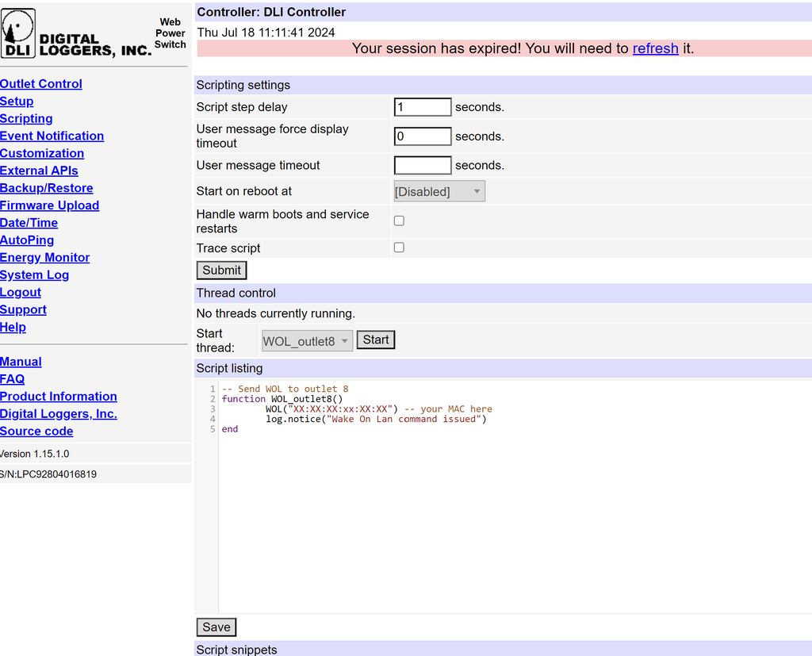
Task: View Product Information
Action: click(59, 397)
